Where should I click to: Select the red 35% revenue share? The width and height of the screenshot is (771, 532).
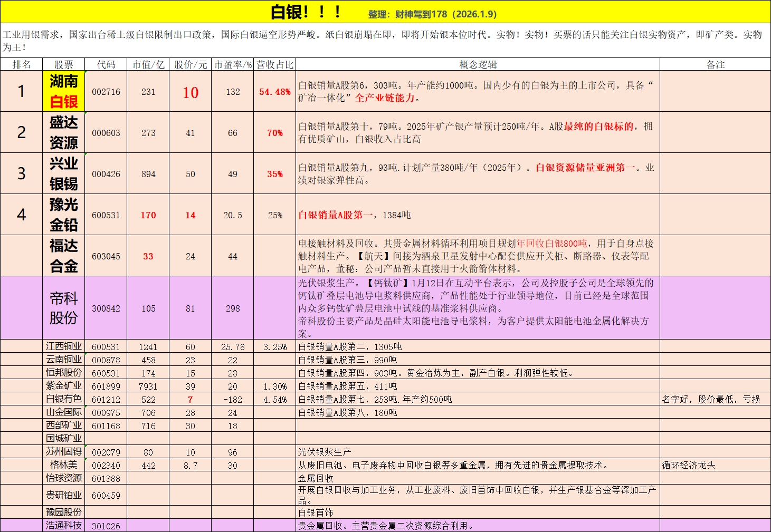275,174
